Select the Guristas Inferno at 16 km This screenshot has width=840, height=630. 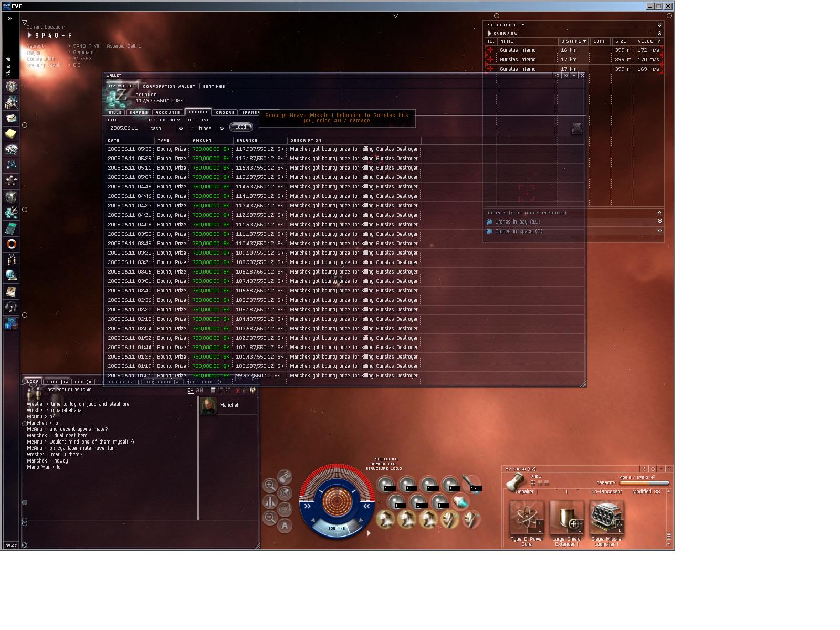574,50
